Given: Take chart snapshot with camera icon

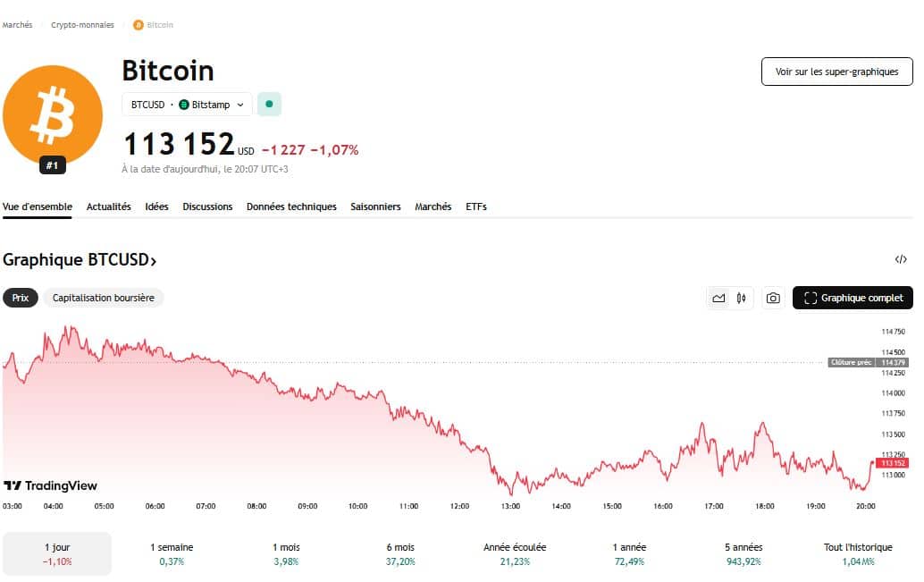Looking at the screenshot, I should point(773,298).
